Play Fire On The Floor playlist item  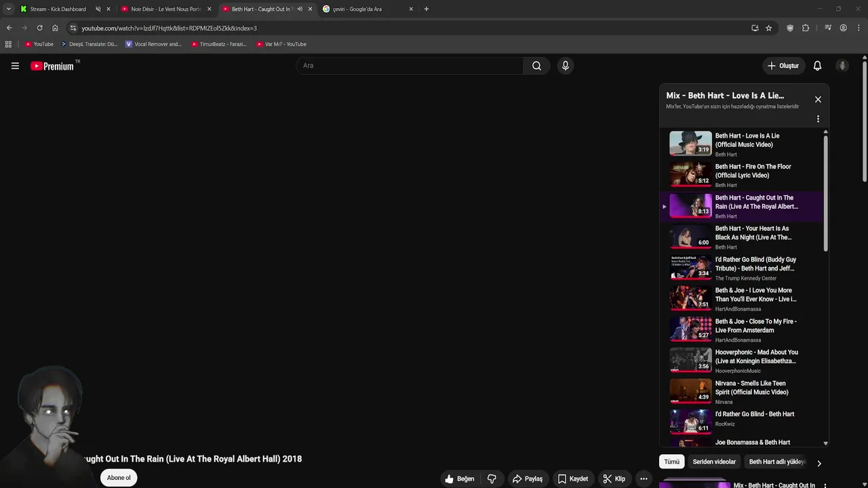tap(743, 175)
